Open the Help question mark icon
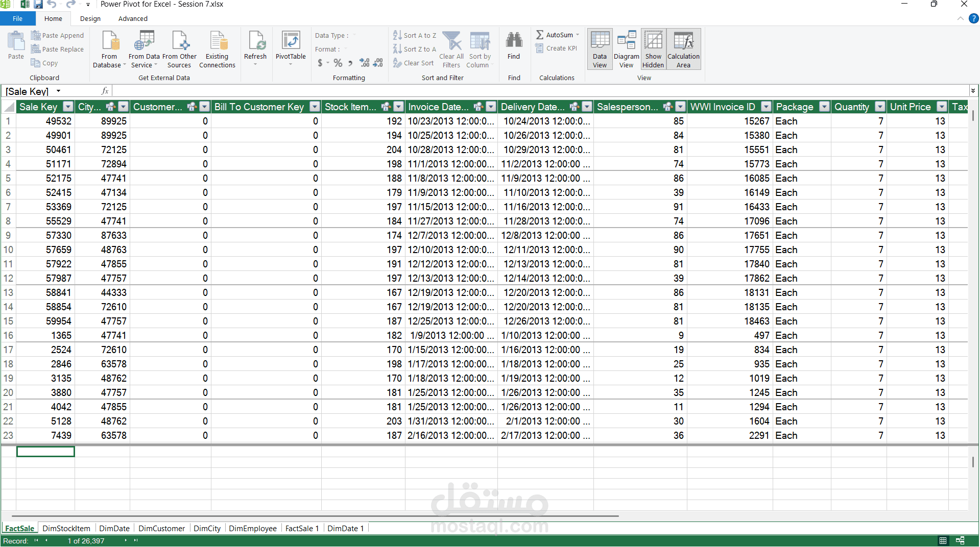This screenshot has height=547, width=980. 973,19
